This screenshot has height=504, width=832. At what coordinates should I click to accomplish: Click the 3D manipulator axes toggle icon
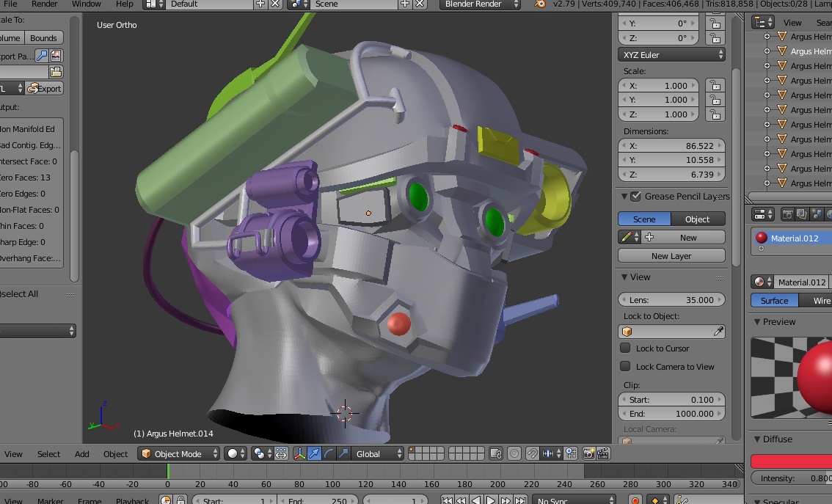300,453
